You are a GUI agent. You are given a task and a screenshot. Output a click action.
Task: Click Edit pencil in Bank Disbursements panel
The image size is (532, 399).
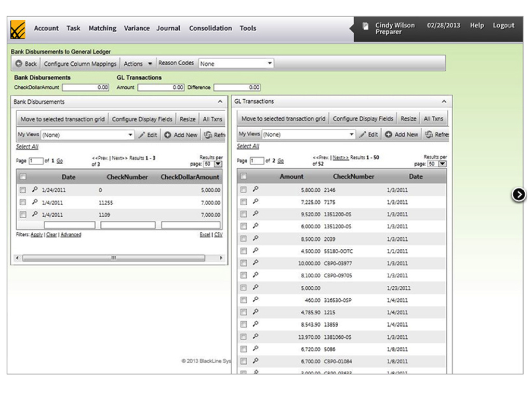[x=141, y=135]
